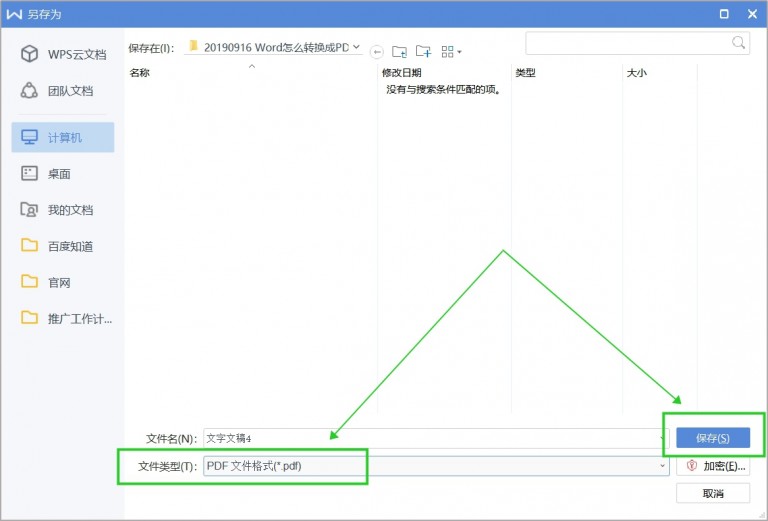
Task: Open WPS云文档 cloud documents location
Action: [63, 54]
